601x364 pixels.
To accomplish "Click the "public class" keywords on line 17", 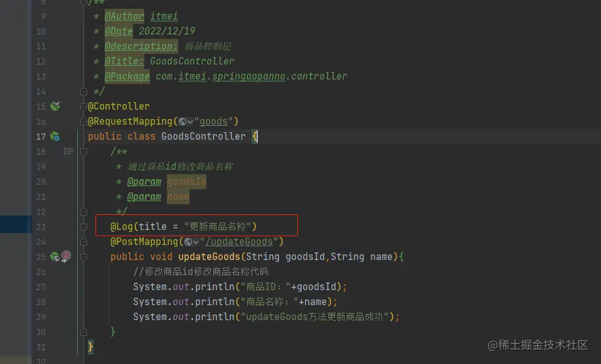I will tap(122, 136).
